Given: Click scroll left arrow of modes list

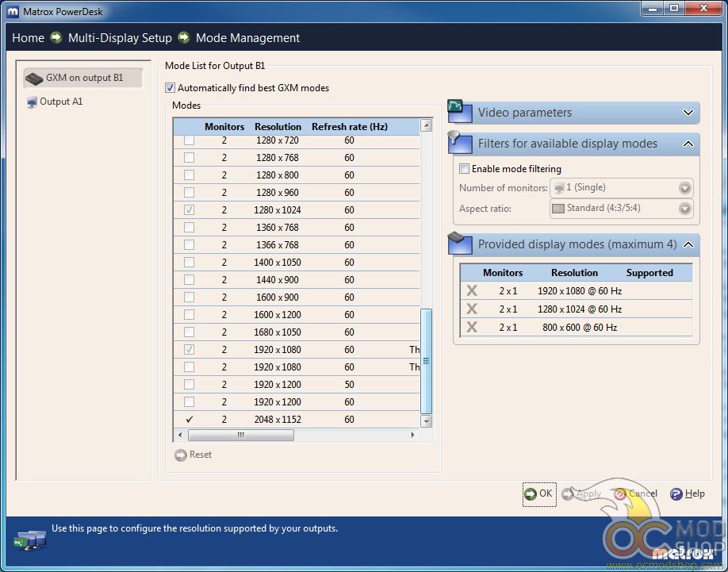Looking at the screenshot, I should click(180, 435).
